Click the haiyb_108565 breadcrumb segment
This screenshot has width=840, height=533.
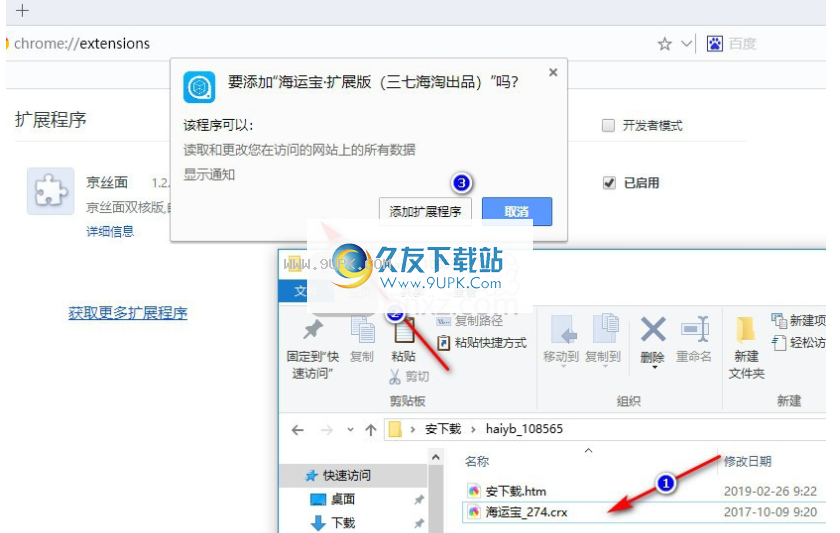tap(524, 429)
